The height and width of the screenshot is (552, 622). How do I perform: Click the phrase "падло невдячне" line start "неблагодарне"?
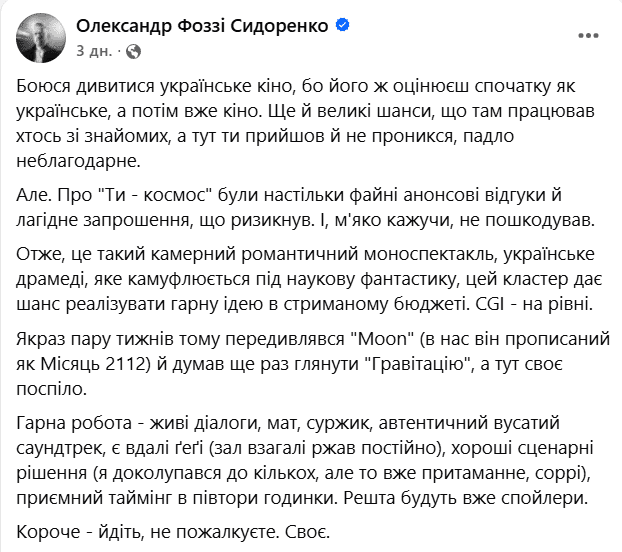click(x=81, y=159)
